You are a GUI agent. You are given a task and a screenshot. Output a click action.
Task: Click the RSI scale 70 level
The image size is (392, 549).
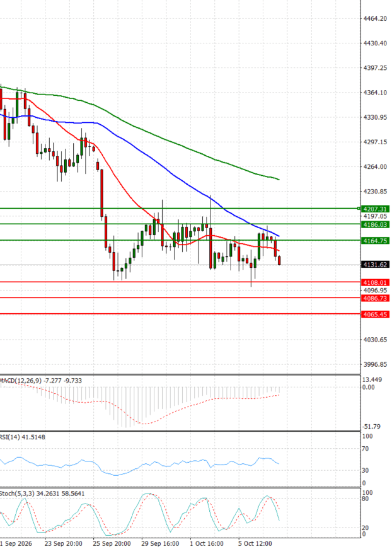365,449
